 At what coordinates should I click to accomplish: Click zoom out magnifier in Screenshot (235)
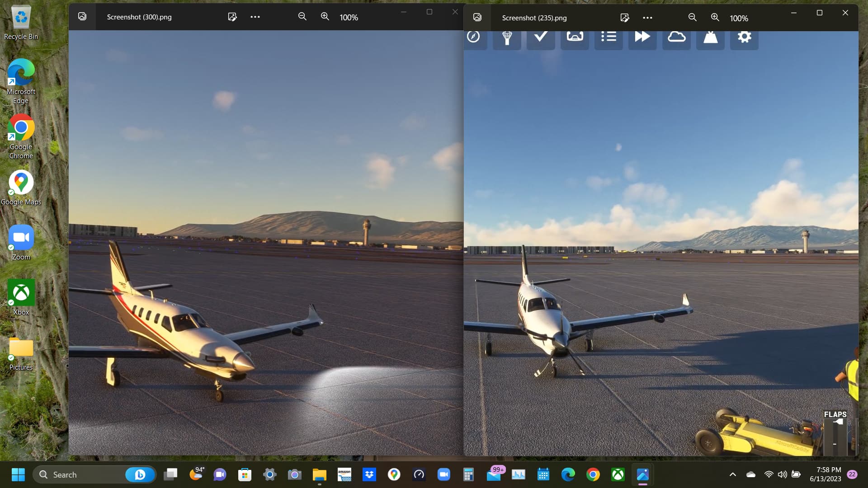point(692,18)
